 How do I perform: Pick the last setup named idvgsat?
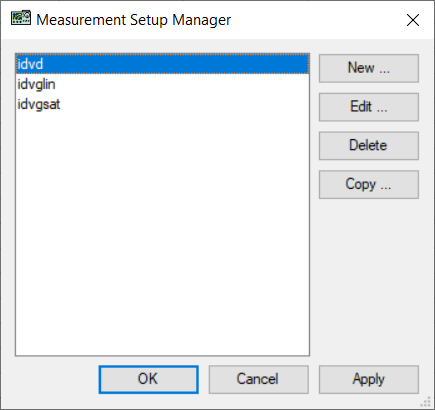tap(162, 104)
